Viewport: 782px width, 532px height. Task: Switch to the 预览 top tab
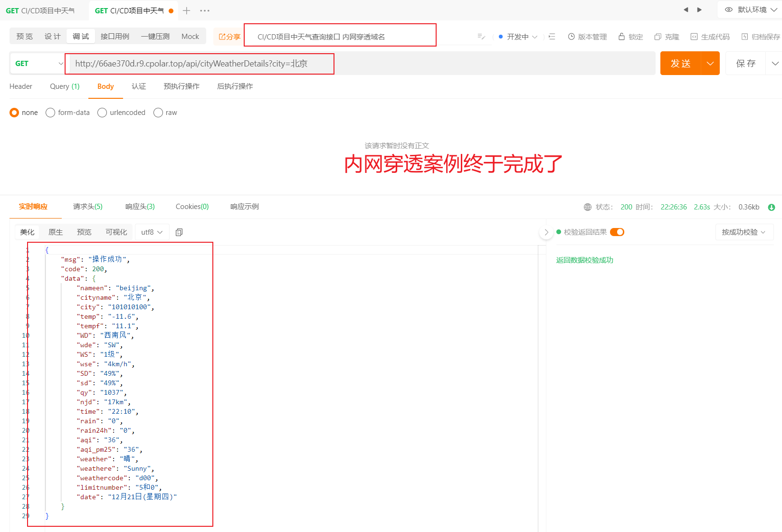tap(25, 37)
